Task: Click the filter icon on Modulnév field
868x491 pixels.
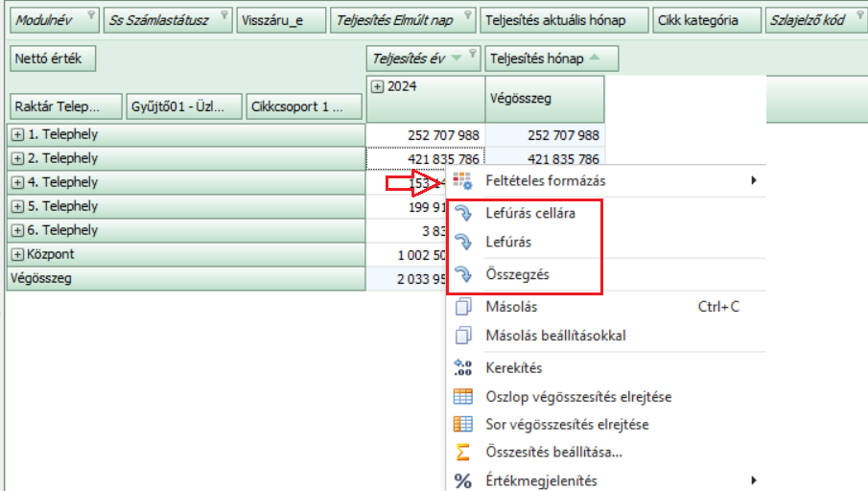Action: point(90,15)
